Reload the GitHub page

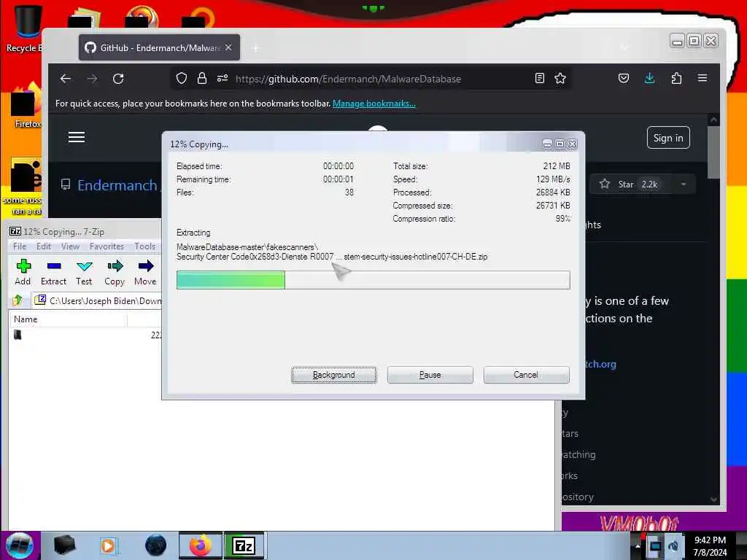coord(118,79)
